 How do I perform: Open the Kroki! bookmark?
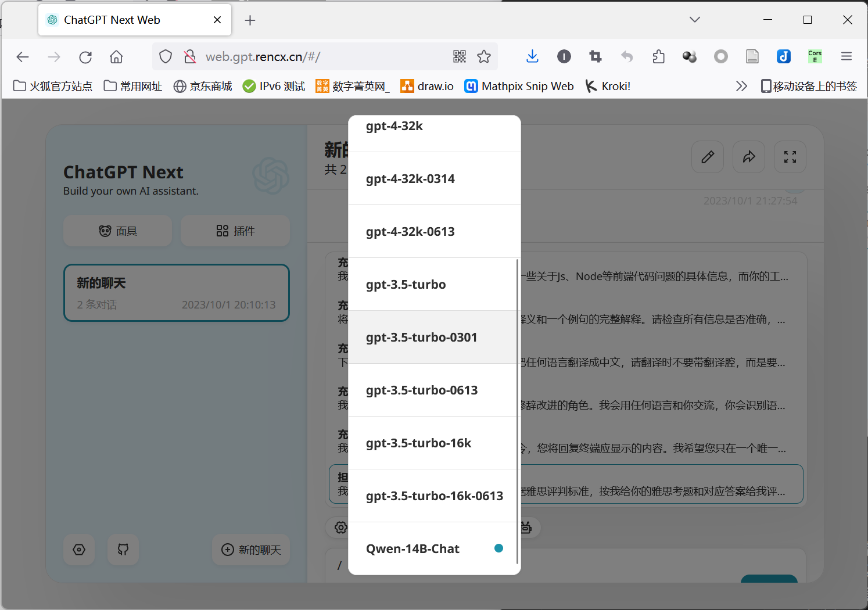click(x=608, y=86)
